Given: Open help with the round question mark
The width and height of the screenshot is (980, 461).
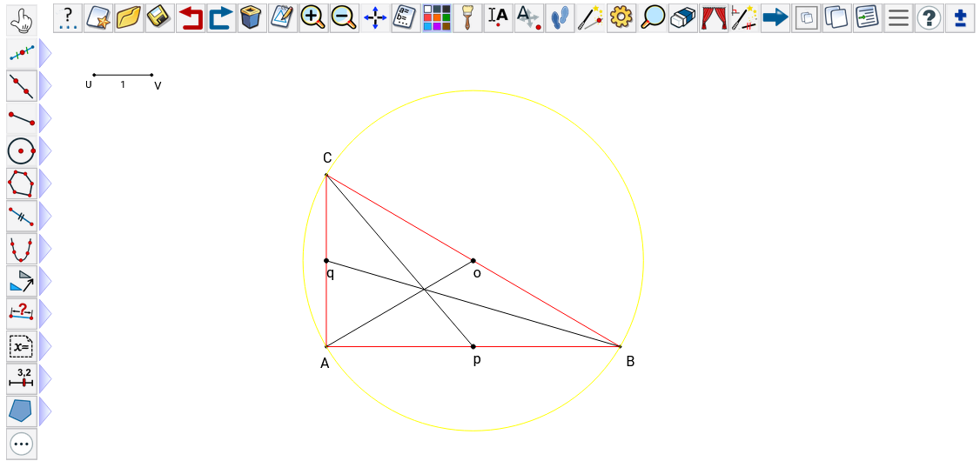Looking at the screenshot, I should (929, 18).
